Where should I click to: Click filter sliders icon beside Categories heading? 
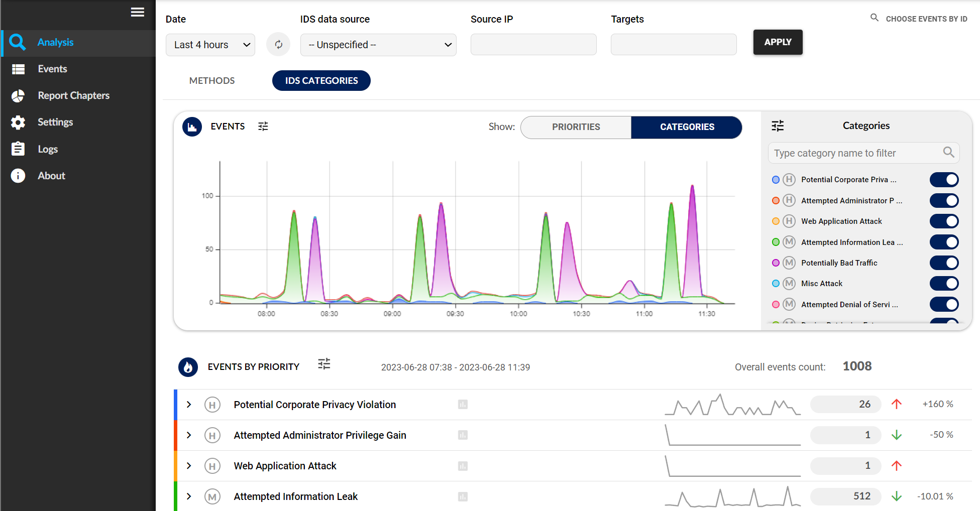(x=778, y=126)
